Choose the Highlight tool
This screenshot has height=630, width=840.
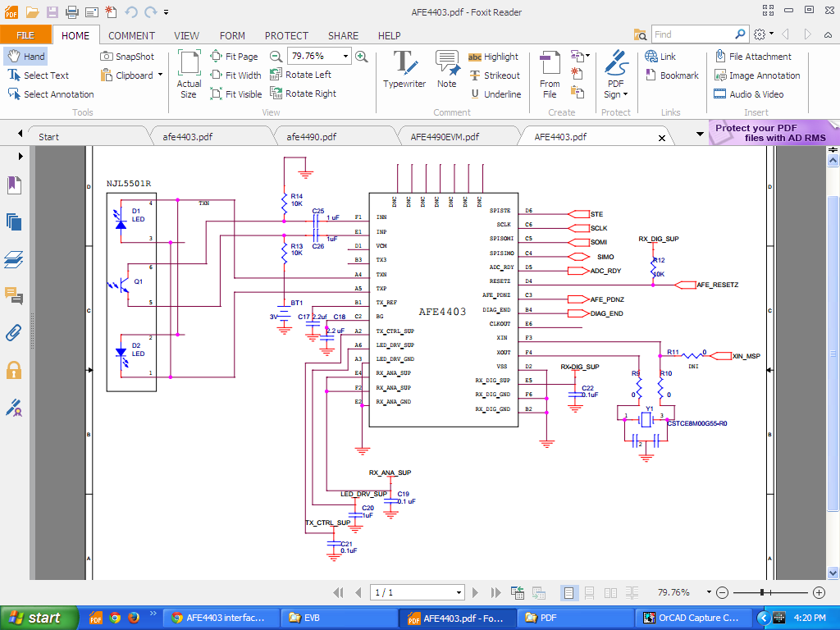(x=493, y=57)
